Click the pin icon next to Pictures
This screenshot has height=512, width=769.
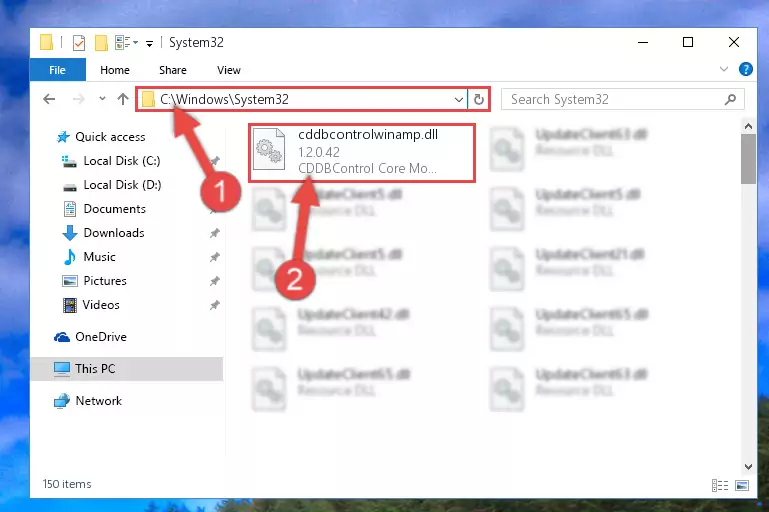tap(215, 281)
